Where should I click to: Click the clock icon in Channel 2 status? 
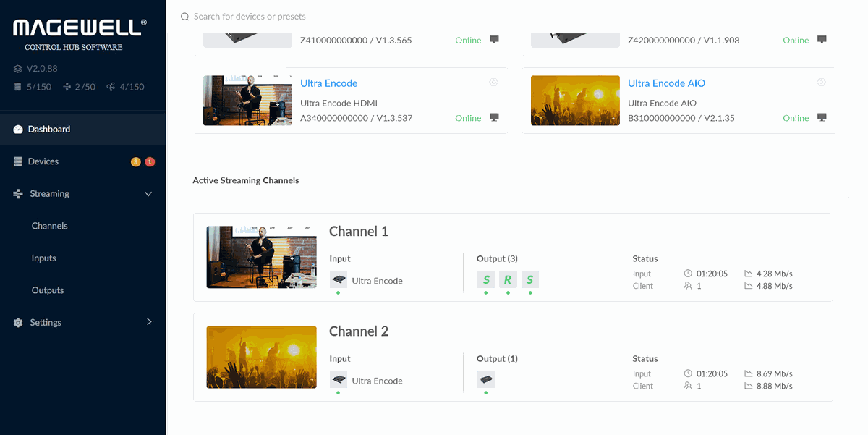point(688,373)
